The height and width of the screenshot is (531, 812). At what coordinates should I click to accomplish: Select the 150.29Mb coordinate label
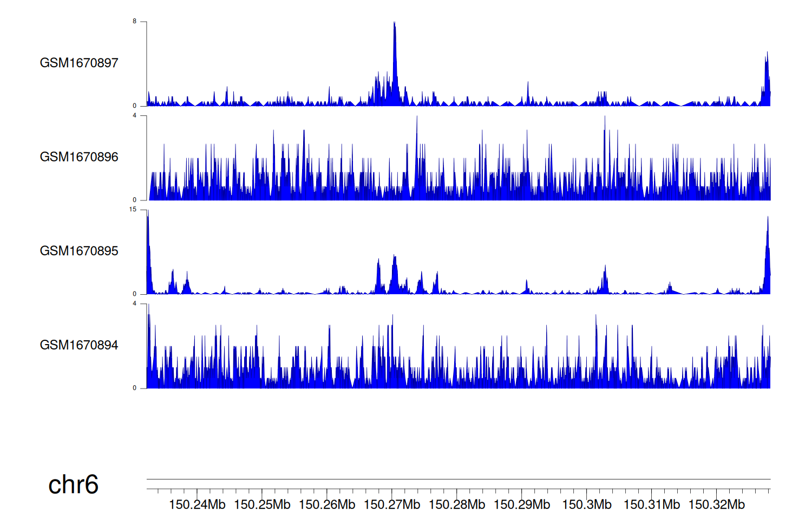[522, 504]
